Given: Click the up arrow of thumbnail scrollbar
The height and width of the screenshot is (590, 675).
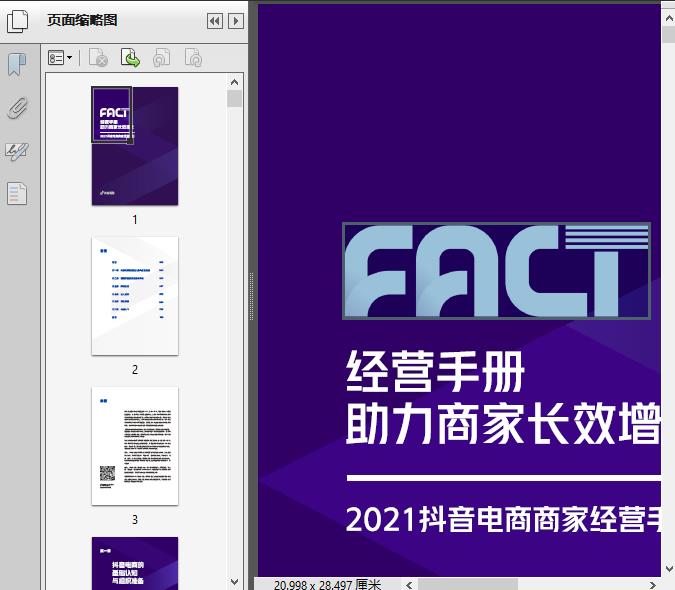Looking at the screenshot, I should 235,82.
